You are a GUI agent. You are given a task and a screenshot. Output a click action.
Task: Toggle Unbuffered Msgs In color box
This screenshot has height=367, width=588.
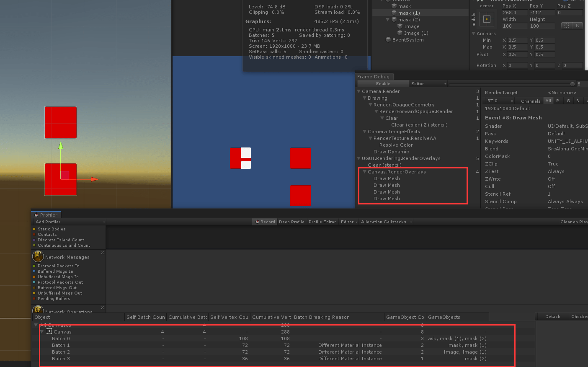34,277
